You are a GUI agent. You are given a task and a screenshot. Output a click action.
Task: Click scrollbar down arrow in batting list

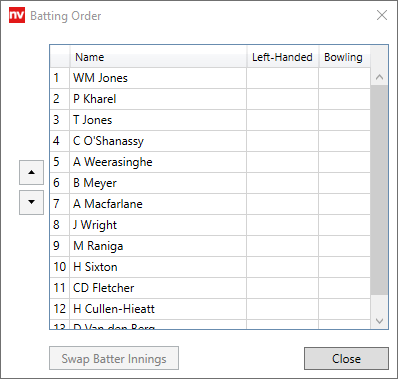pos(379,321)
